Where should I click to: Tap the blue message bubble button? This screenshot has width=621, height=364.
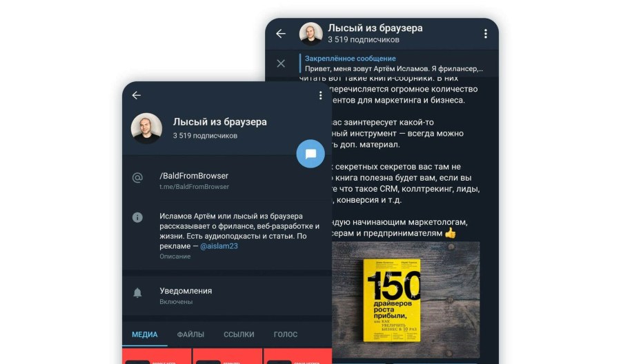(310, 154)
